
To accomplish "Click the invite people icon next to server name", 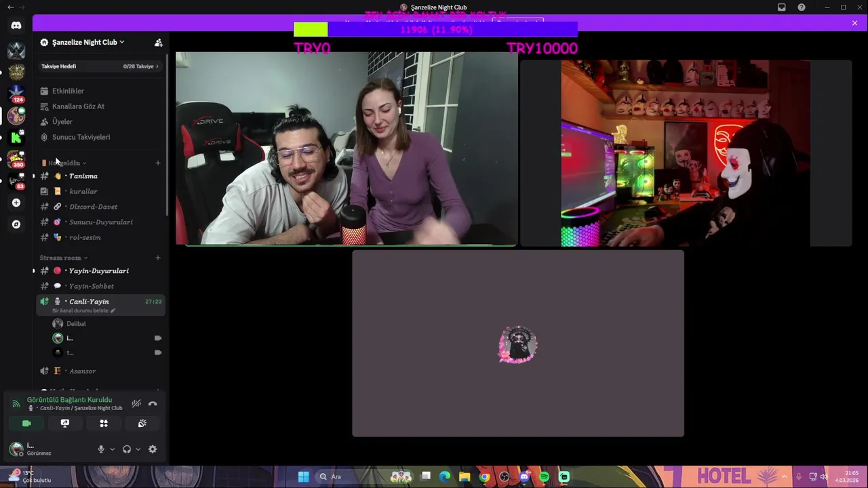I will (x=158, y=42).
